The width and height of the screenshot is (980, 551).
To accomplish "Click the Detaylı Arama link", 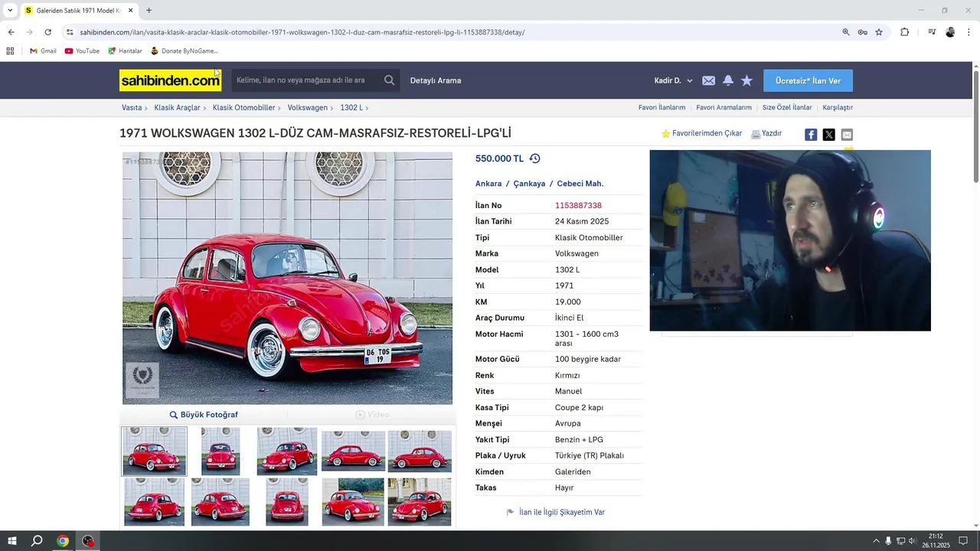I will point(436,80).
